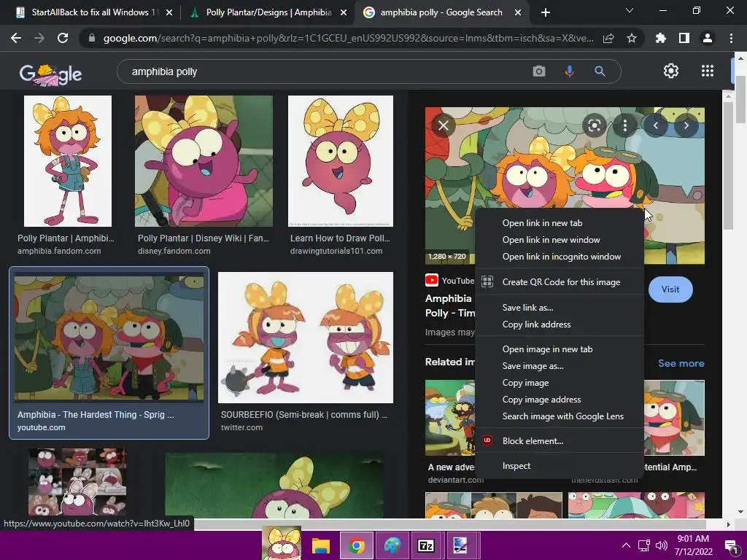Viewport: 747px width, 560px height.
Task: Select Save image as...
Action: 560,366
